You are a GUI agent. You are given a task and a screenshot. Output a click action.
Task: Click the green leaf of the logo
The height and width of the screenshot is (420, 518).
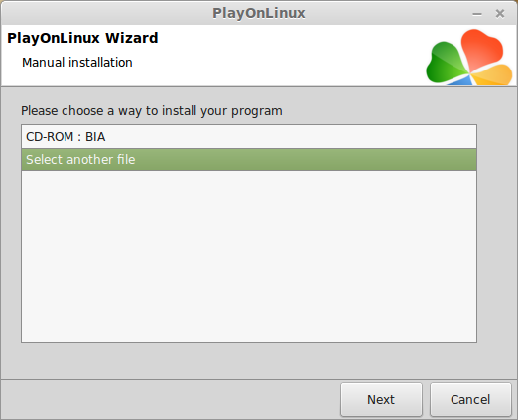[447, 63]
